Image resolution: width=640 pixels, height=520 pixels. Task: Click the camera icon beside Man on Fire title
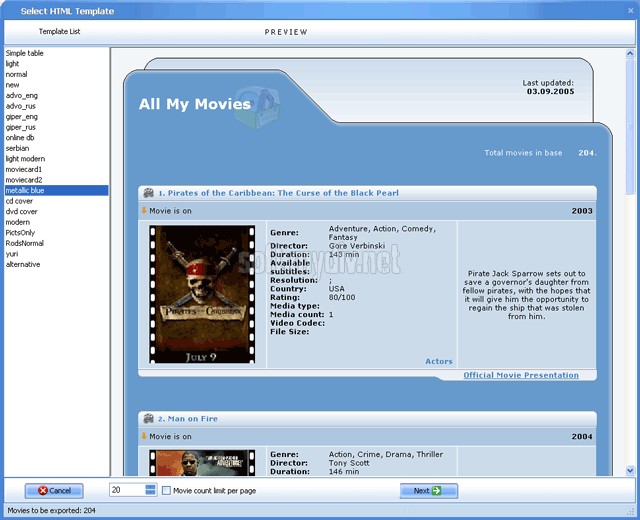[148, 419]
